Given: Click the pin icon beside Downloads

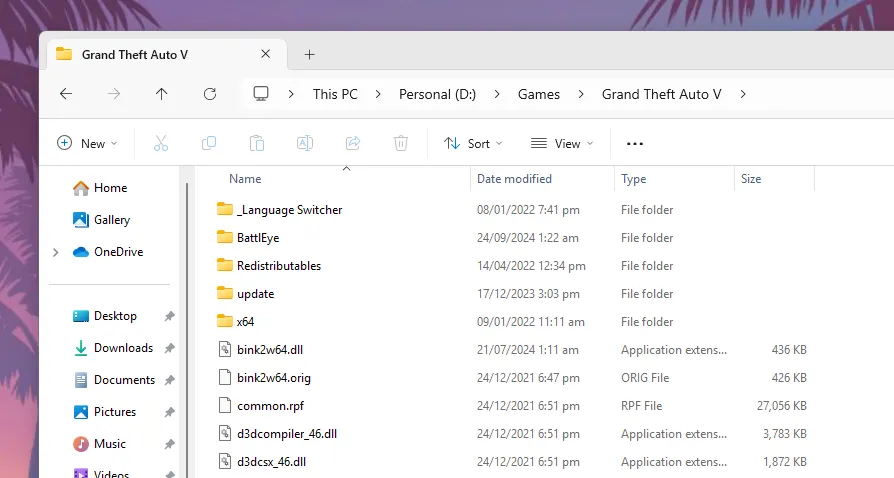Looking at the screenshot, I should (x=169, y=348).
